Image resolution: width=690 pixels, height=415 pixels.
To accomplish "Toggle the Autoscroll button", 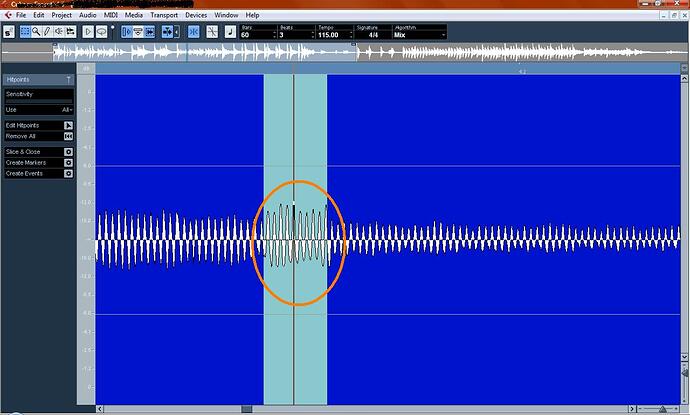I will 167,32.
